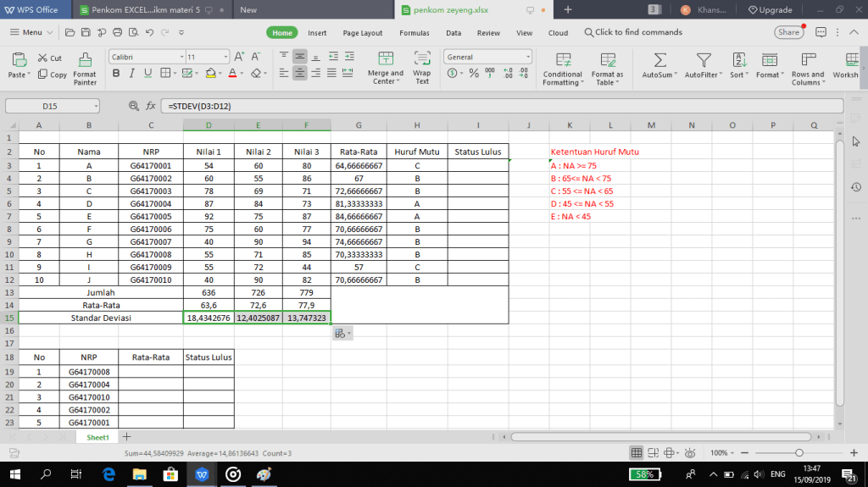
Task: Click the Upgrade button in title bar
Action: click(770, 10)
